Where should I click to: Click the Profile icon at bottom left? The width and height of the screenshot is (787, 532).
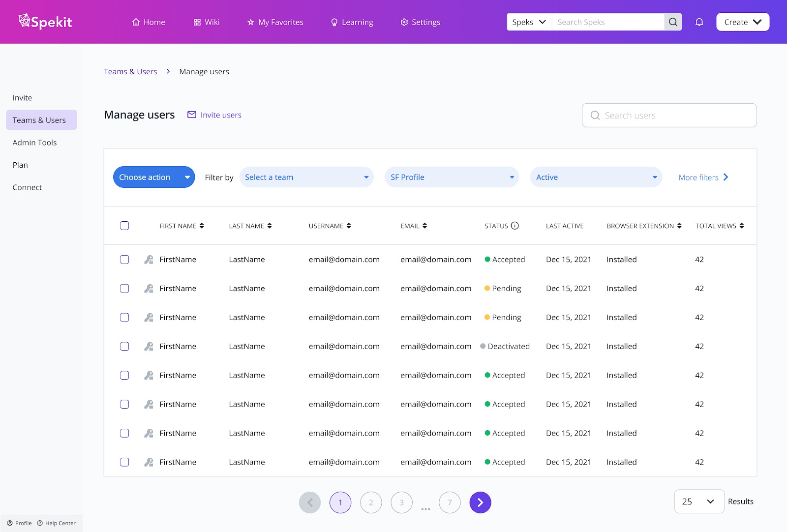(x=10, y=523)
